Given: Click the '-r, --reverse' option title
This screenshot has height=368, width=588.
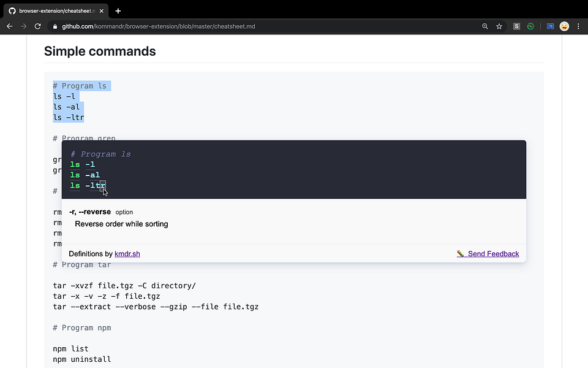Looking at the screenshot, I should click(90, 212).
